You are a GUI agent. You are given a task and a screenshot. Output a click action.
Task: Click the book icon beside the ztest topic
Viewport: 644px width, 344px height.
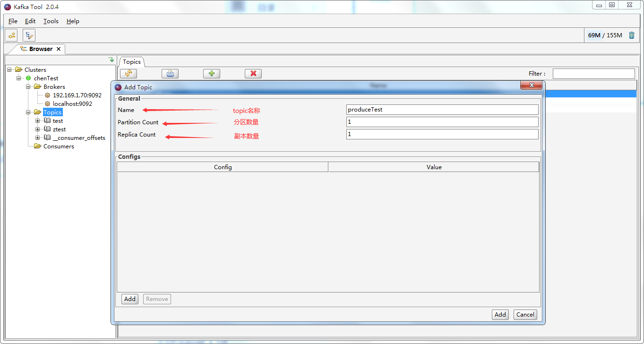pos(47,129)
